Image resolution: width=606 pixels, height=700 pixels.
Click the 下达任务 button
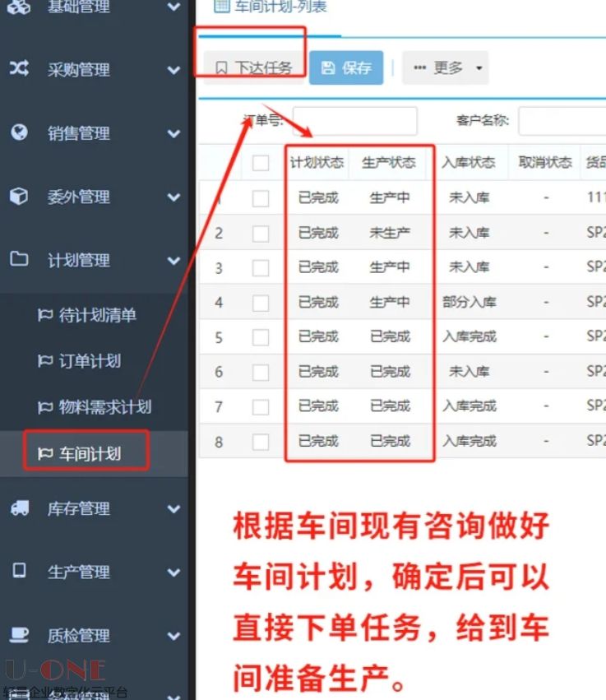pos(254,67)
